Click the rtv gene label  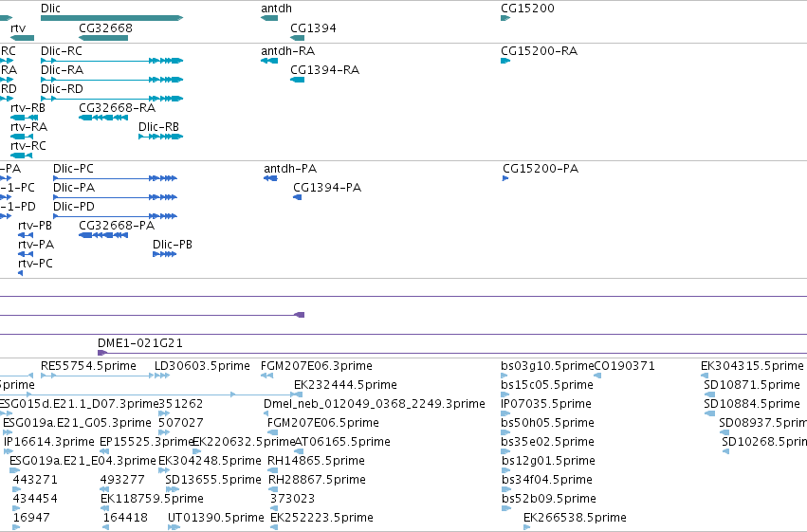click(x=18, y=28)
